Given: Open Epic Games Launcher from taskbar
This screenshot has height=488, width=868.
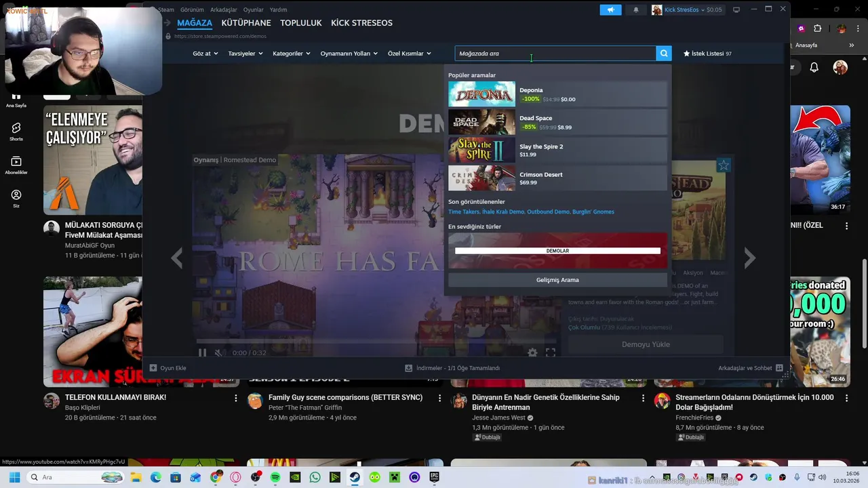Looking at the screenshot, I should point(434,477).
